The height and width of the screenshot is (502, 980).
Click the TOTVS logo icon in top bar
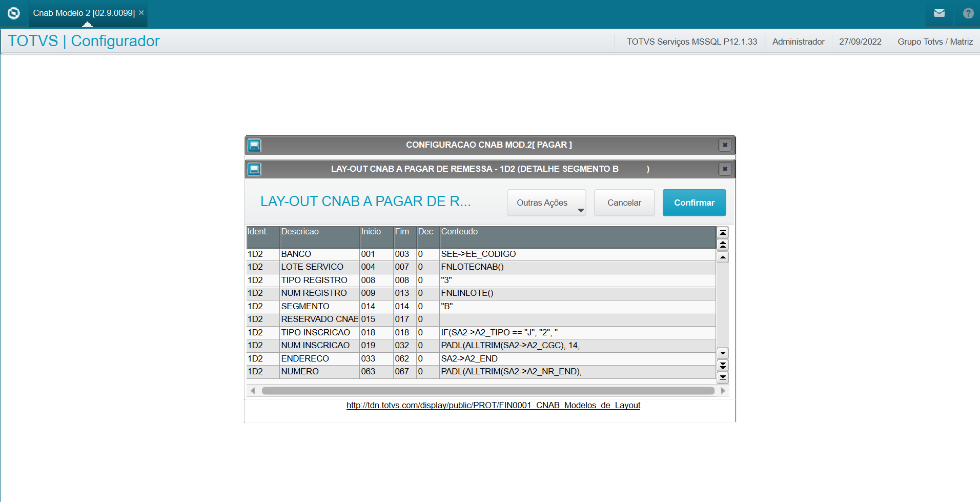[13, 13]
